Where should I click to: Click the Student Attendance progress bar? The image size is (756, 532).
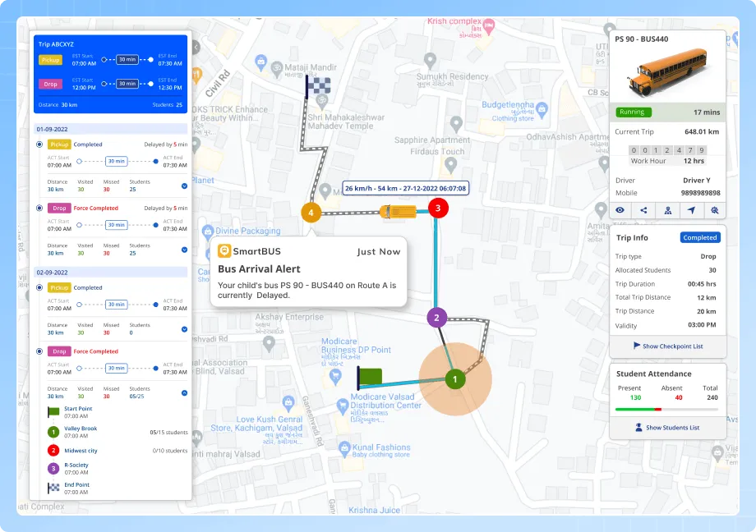pyautogui.click(x=667, y=408)
